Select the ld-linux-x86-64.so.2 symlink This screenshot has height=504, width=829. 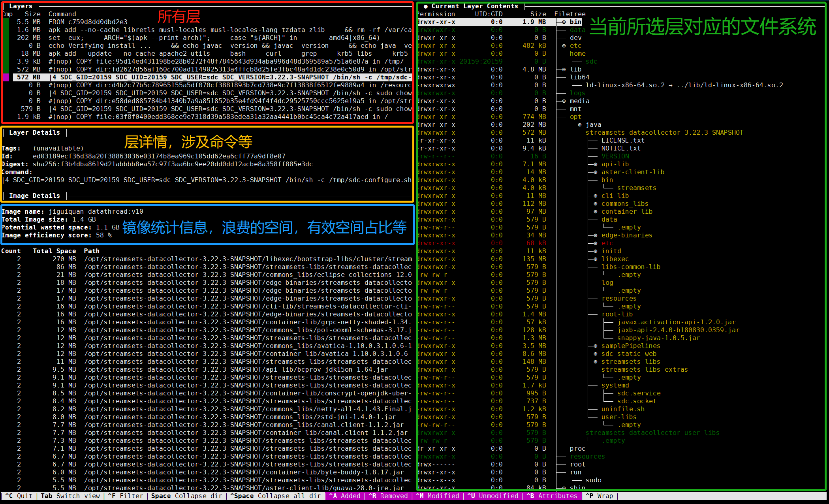[684, 85]
